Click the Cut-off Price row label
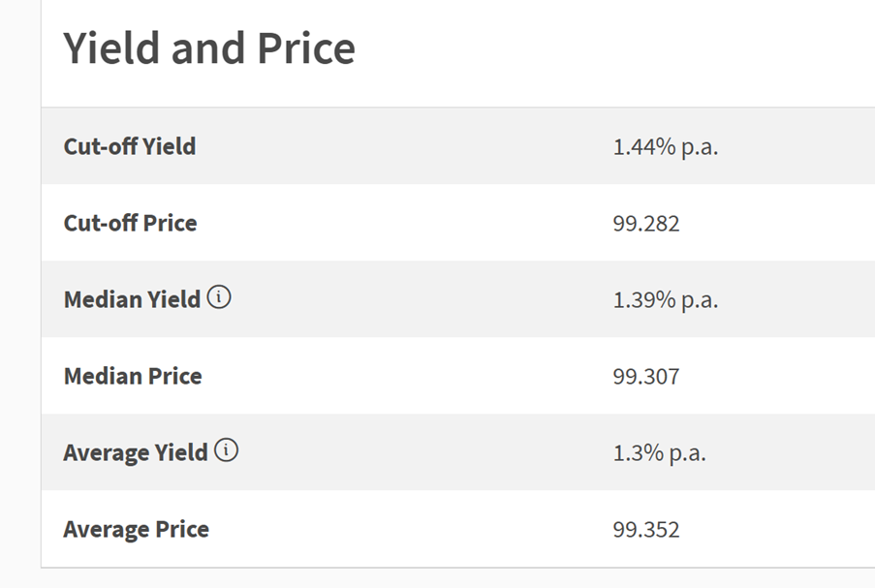875x588 pixels. (x=130, y=223)
